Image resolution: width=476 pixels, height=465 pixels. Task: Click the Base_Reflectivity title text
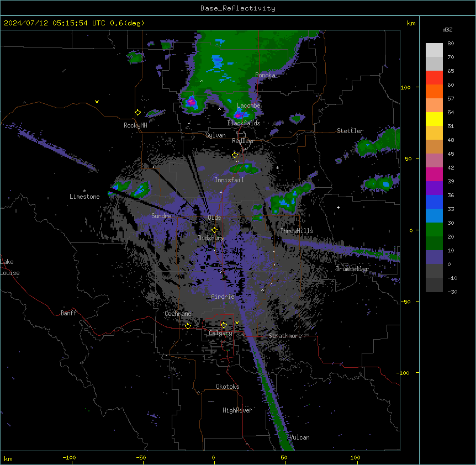tap(238, 8)
